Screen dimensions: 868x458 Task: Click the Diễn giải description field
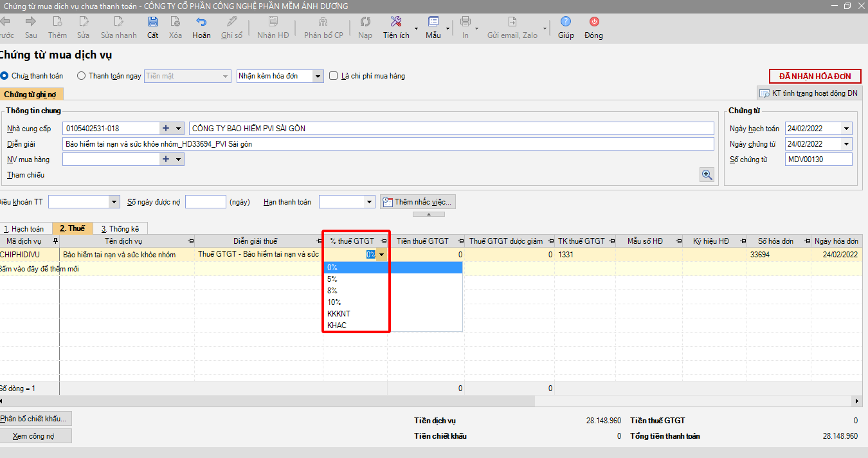coord(388,144)
